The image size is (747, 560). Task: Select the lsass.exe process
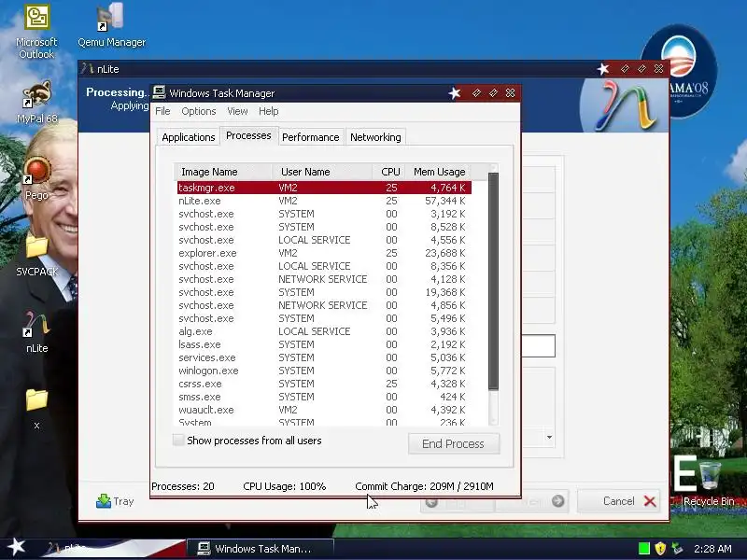[x=324, y=344]
